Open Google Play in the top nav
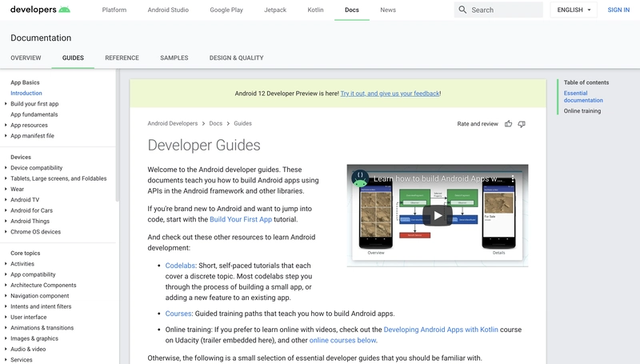Viewport: 640px width, 364px height. pos(226,10)
